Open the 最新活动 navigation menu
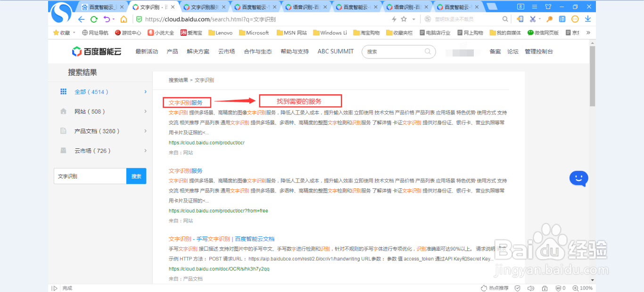This screenshot has width=644, height=292. [x=147, y=51]
